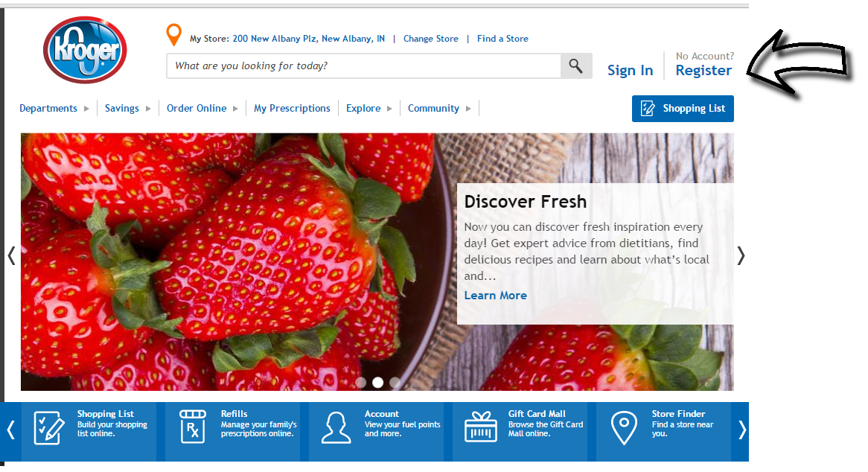This screenshot has width=868, height=472.
Task: Click the product search input field
Action: [364, 66]
